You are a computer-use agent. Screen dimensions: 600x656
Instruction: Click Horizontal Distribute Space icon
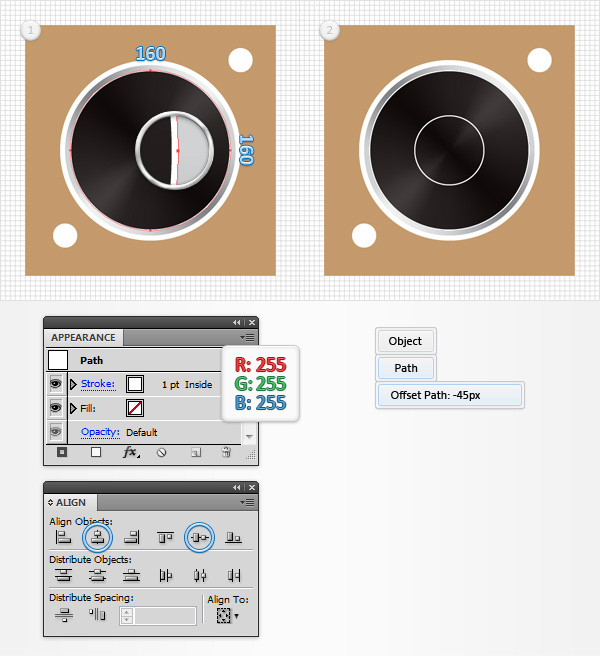(97, 614)
